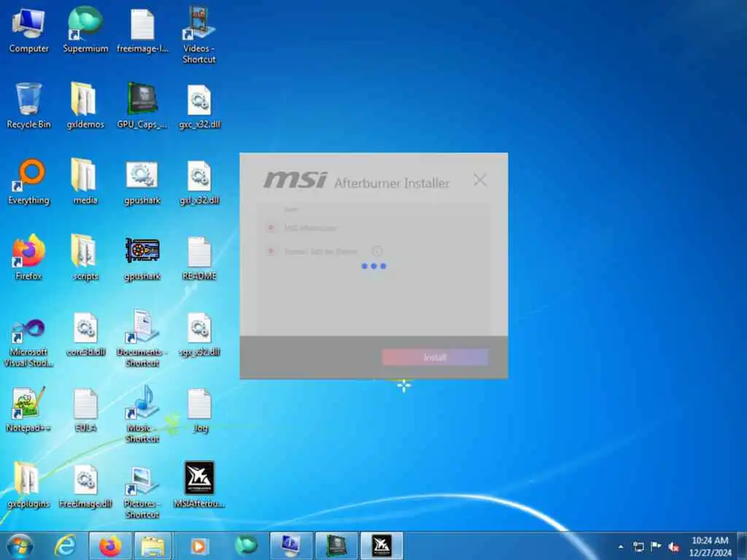The width and height of the screenshot is (747, 560).
Task: Open the media player taskbar icon
Action: click(198, 545)
